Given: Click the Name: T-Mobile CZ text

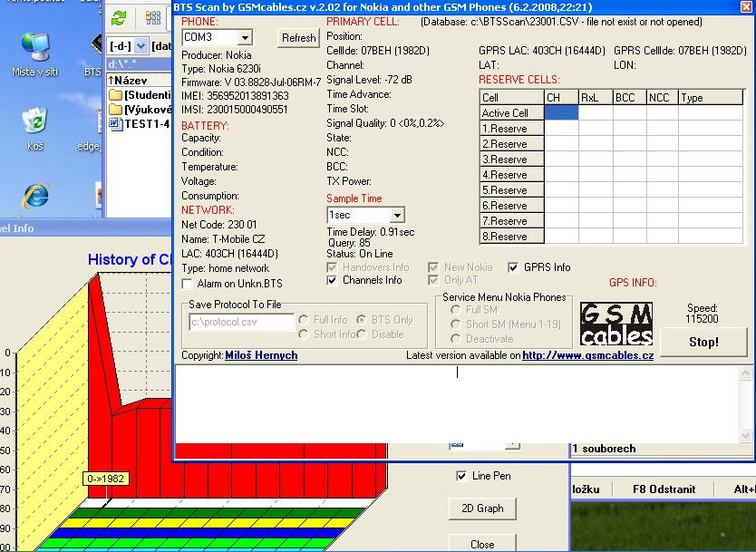Looking at the screenshot, I should 223,239.
